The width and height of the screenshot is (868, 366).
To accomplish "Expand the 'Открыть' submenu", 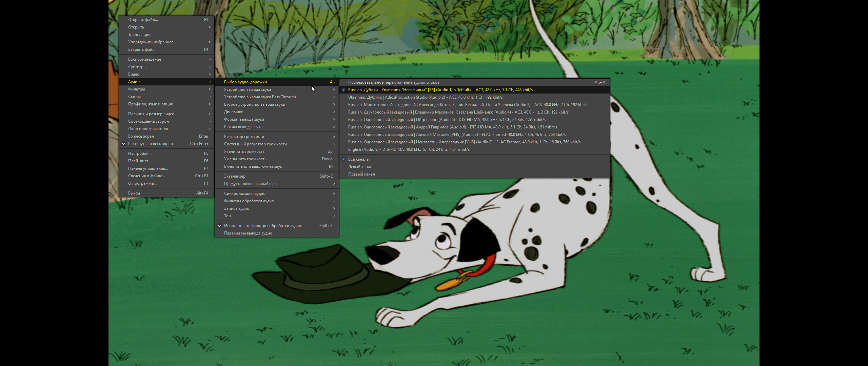I will [x=166, y=27].
